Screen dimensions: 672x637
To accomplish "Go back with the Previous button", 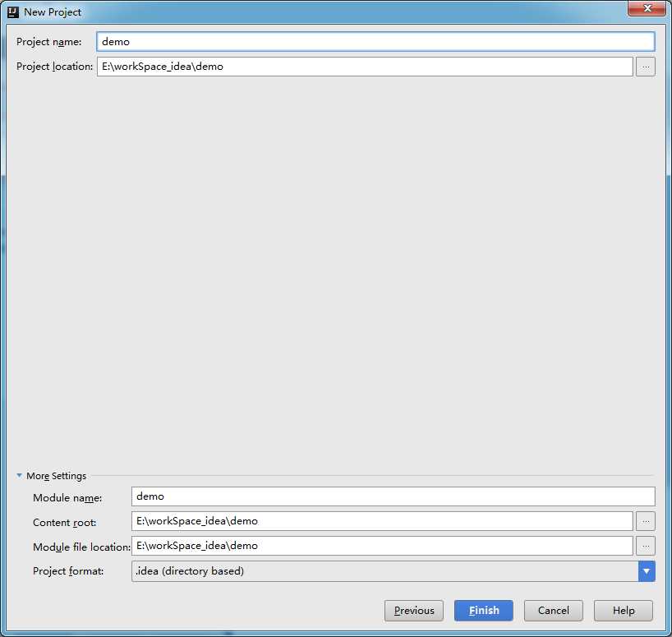I will 414,611.
